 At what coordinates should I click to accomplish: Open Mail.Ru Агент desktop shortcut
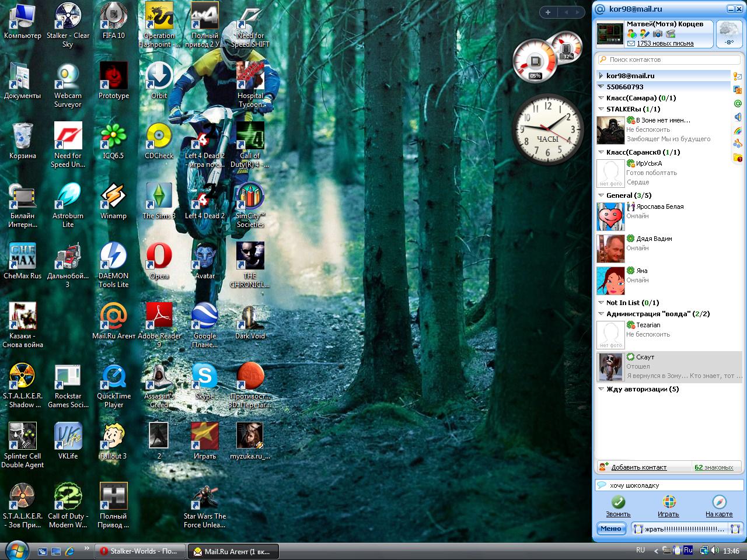113,321
